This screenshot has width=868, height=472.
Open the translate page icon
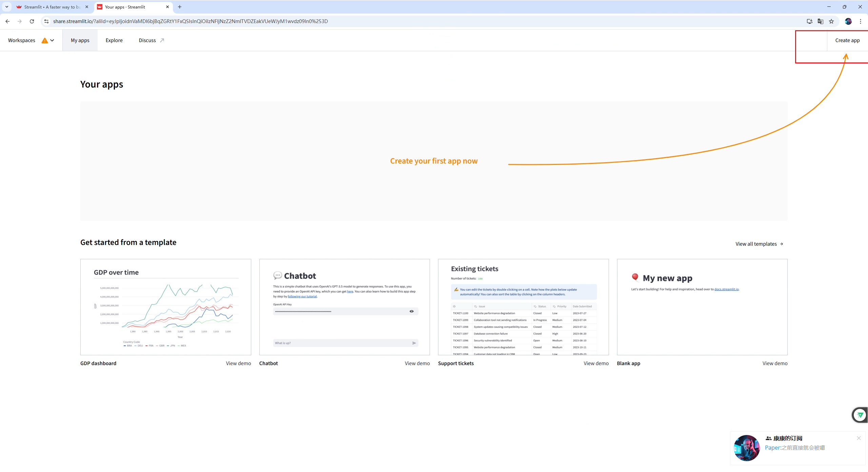[x=821, y=21]
